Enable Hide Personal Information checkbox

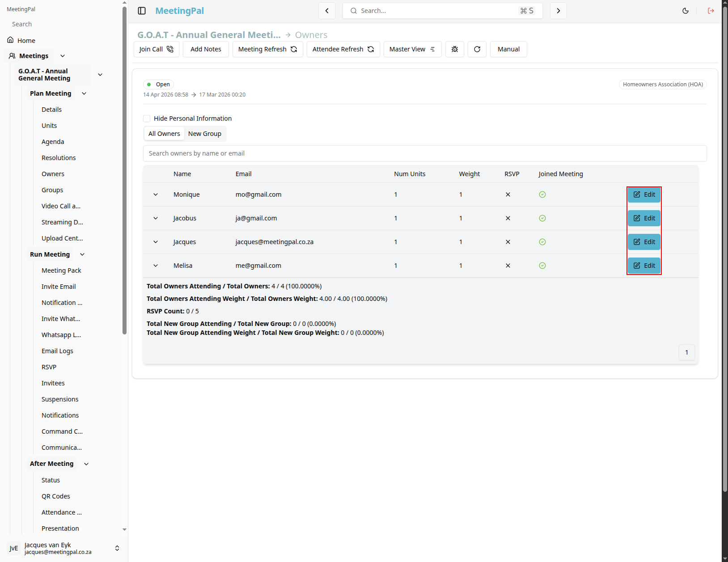147,118
